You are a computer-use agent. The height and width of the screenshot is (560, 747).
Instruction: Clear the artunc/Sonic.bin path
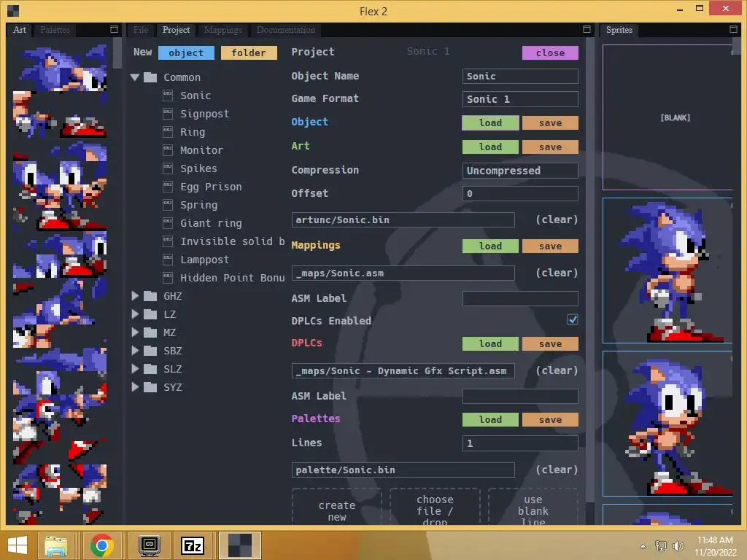(x=557, y=219)
